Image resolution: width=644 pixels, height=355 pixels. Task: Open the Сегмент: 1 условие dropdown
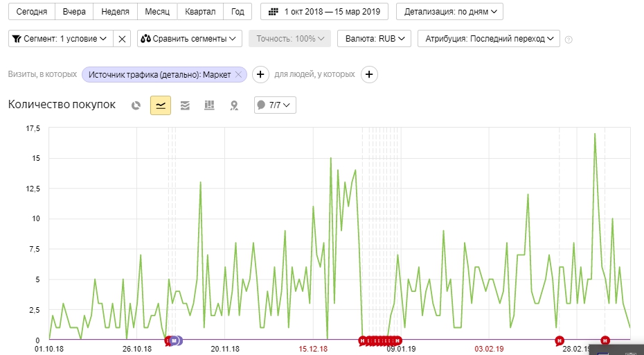click(x=60, y=39)
